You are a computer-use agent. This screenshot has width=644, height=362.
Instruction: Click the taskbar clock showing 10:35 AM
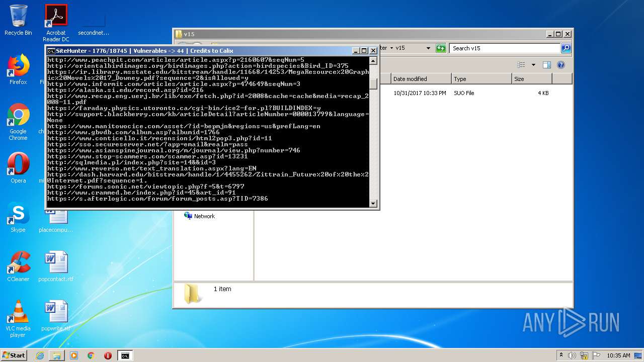(618, 355)
